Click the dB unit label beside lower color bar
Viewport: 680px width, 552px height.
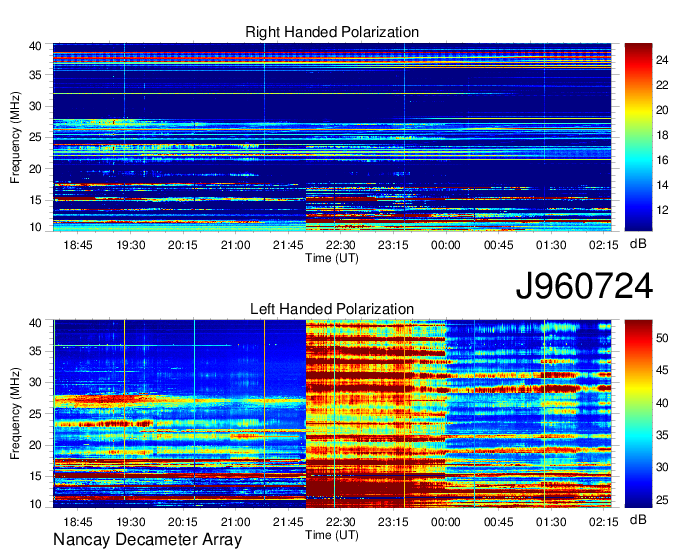tap(638, 520)
